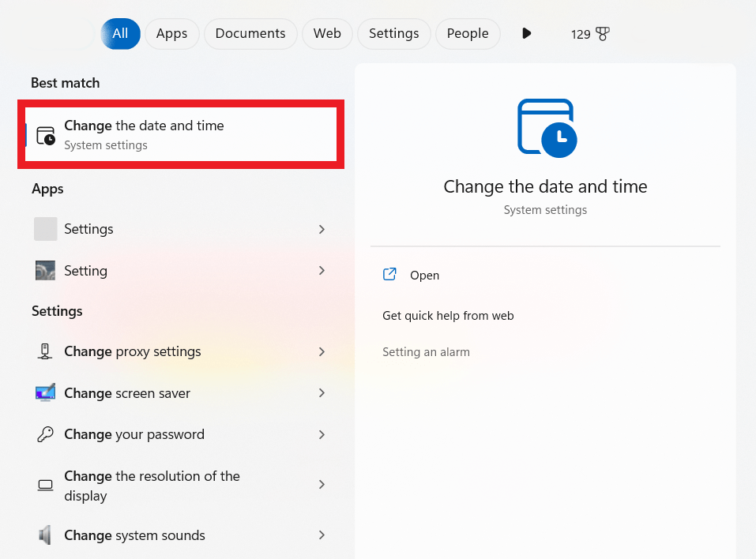This screenshot has width=756, height=559.
Task: Show more filter tabs with the arrow
Action: point(526,33)
